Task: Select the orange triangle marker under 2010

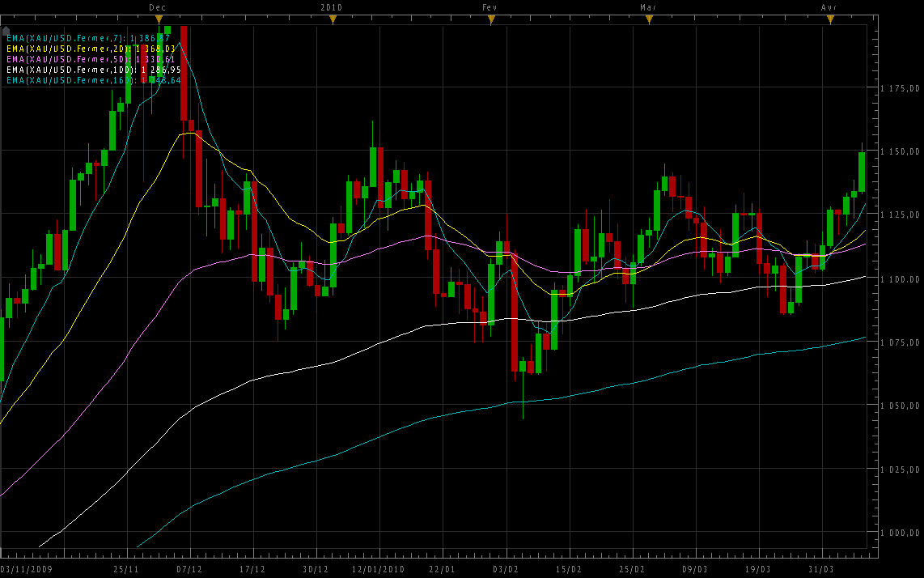Action: point(333,19)
